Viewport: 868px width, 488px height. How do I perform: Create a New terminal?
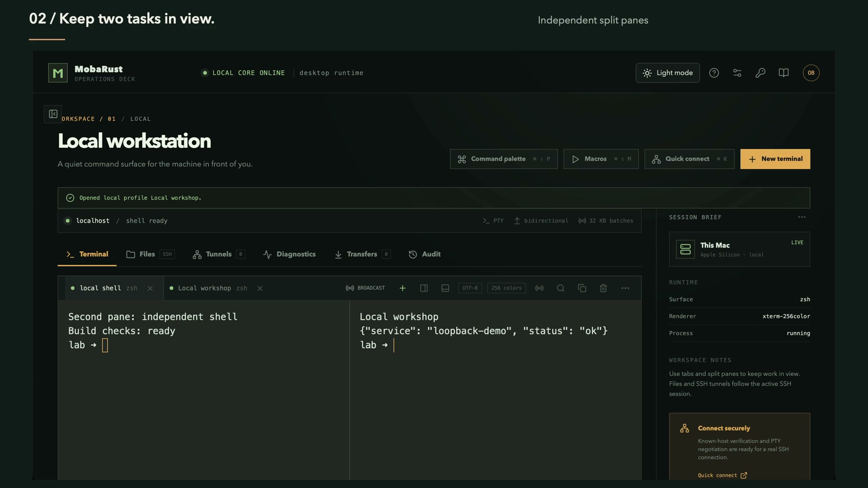point(775,159)
